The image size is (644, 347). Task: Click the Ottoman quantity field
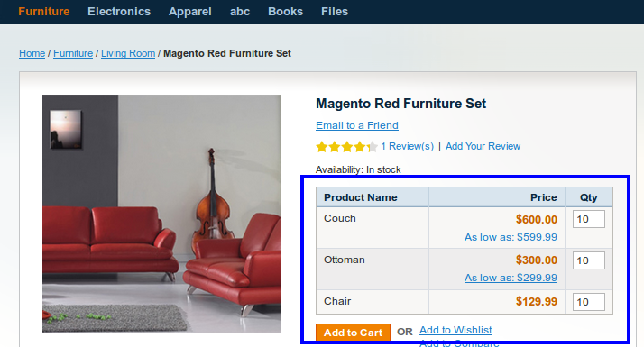point(589,260)
